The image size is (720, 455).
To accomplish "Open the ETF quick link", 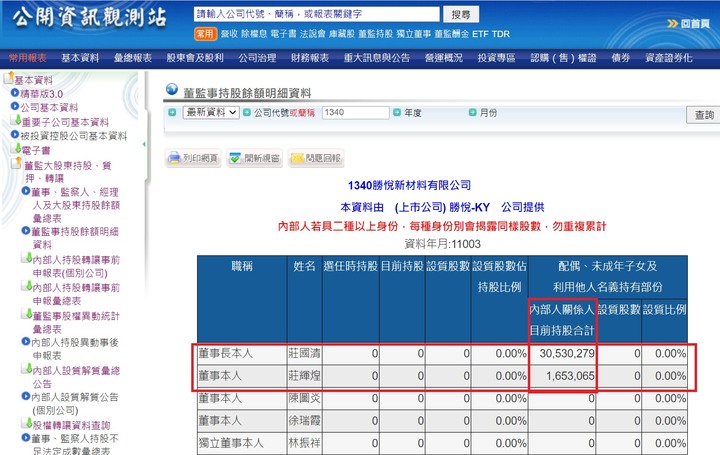I will coord(480,34).
